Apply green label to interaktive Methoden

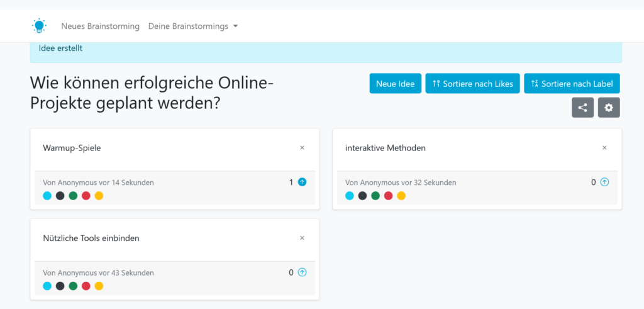(375, 196)
